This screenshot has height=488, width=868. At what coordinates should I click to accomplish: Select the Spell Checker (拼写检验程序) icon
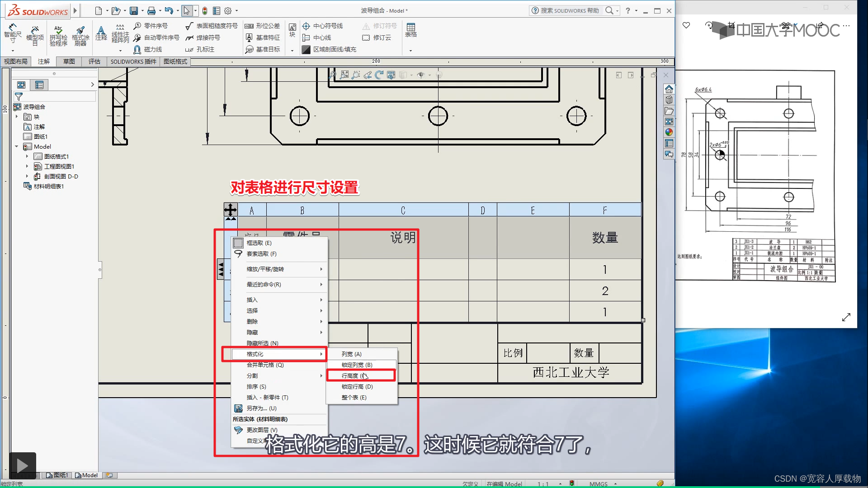[x=58, y=35]
